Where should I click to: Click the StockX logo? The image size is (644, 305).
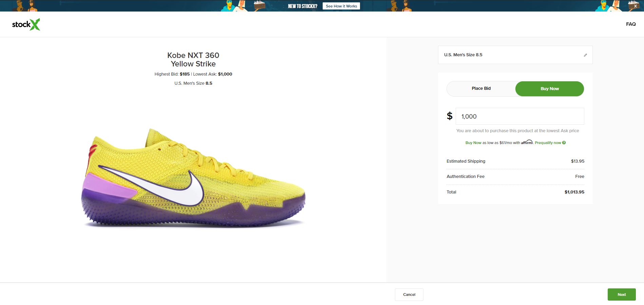[26, 24]
